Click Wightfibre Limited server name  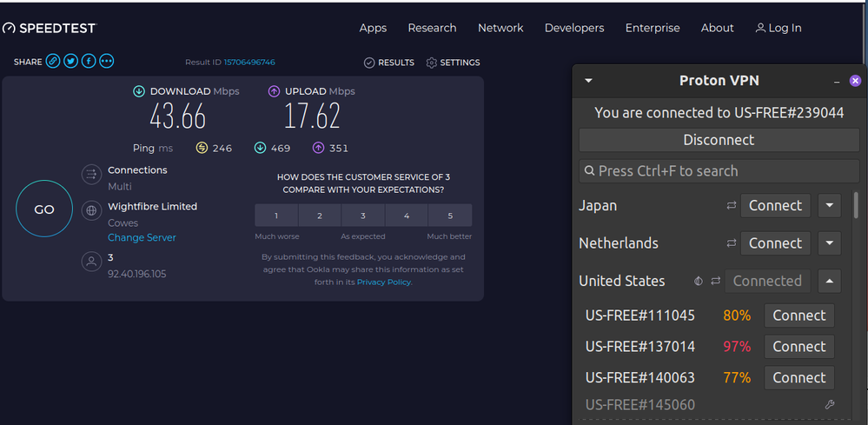[152, 206]
